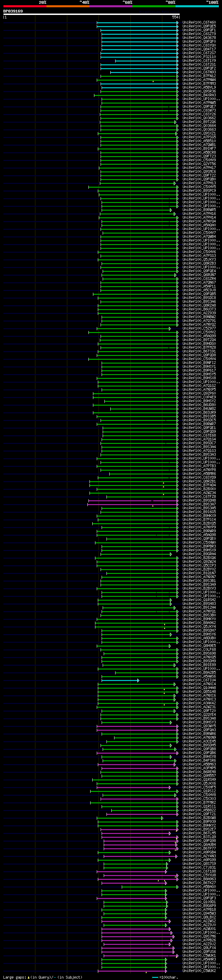The image size is (222, 980).
Task: Select UniRef100_Q93WY5 label
Action: click(x=199, y=726)
